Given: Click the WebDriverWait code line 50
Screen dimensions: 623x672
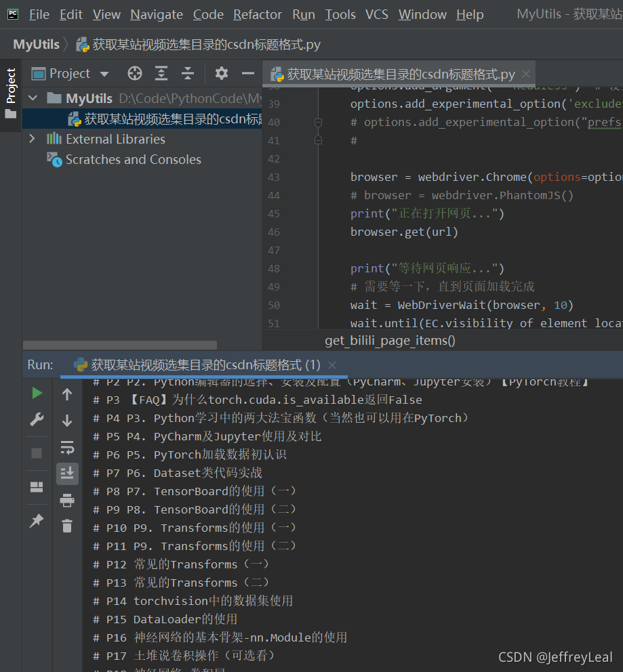Looking at the screenshot, I should [462, 306].
